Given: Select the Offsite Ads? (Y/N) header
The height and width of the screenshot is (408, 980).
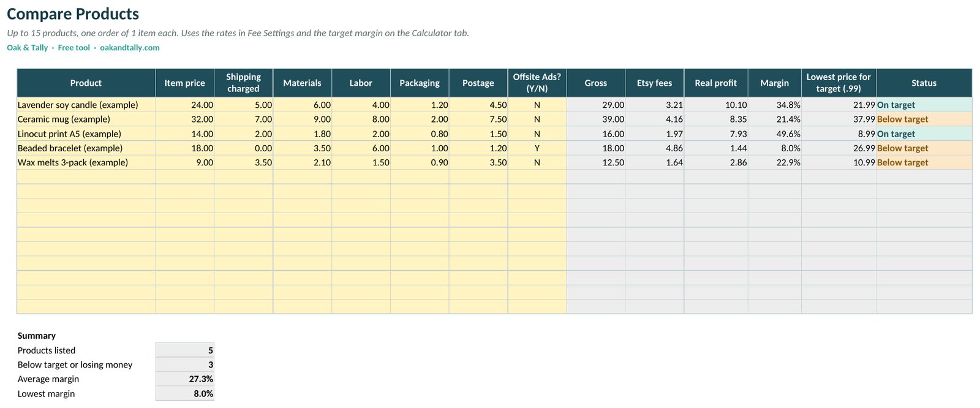Looking at the screenshot, I should pyautogui.click(x=537, y=83).
